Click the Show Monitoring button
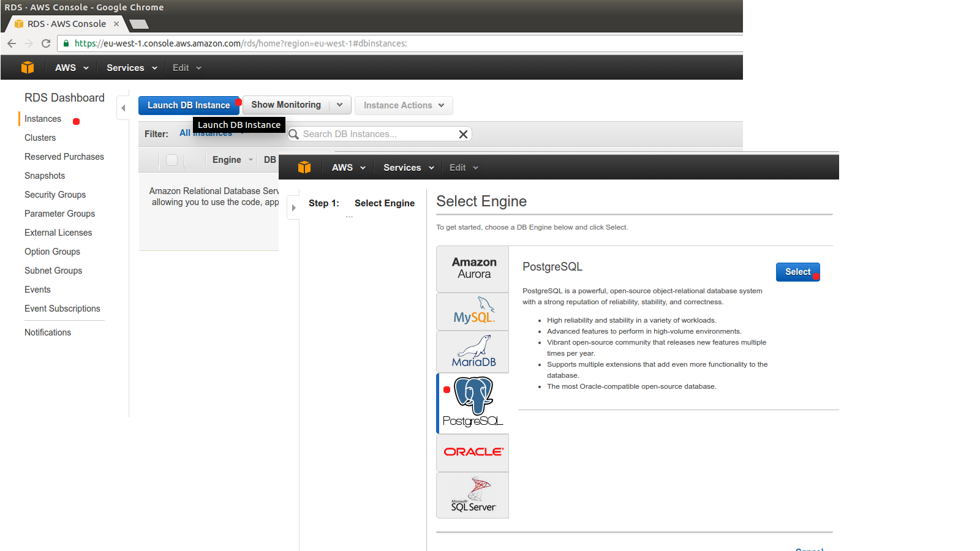 click(x=286, y=105)
